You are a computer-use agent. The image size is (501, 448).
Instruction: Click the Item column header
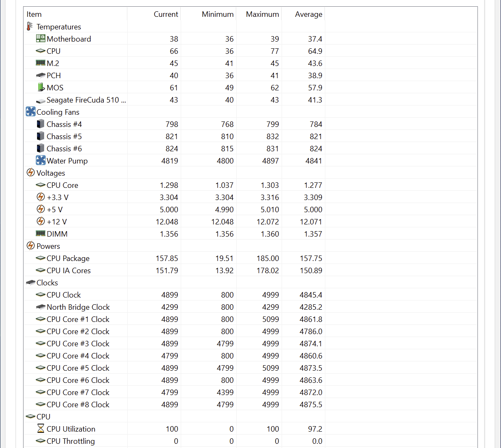(x=34, y=14)
